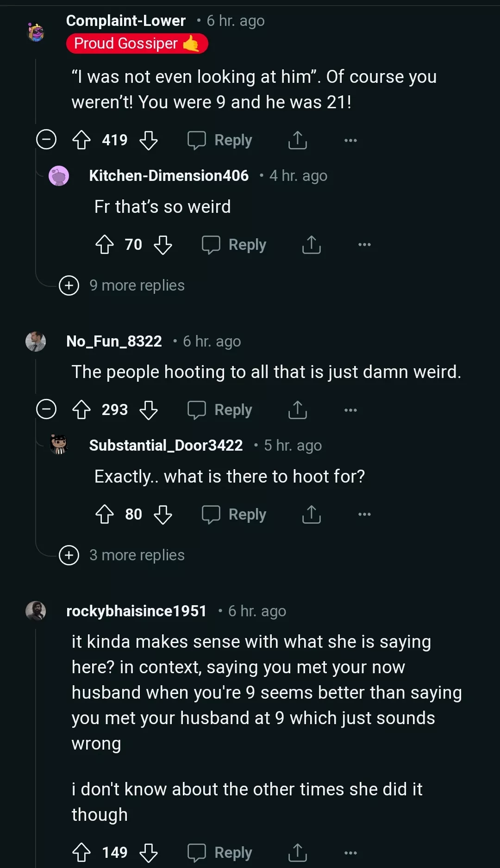Open overflow menu on Kitchen-Dimension406's reply

[x=364, y=245]
